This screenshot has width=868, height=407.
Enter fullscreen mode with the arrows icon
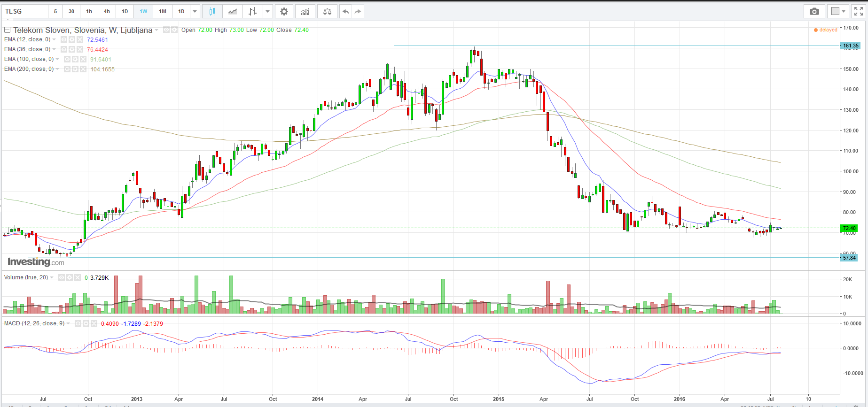point(859,11)
